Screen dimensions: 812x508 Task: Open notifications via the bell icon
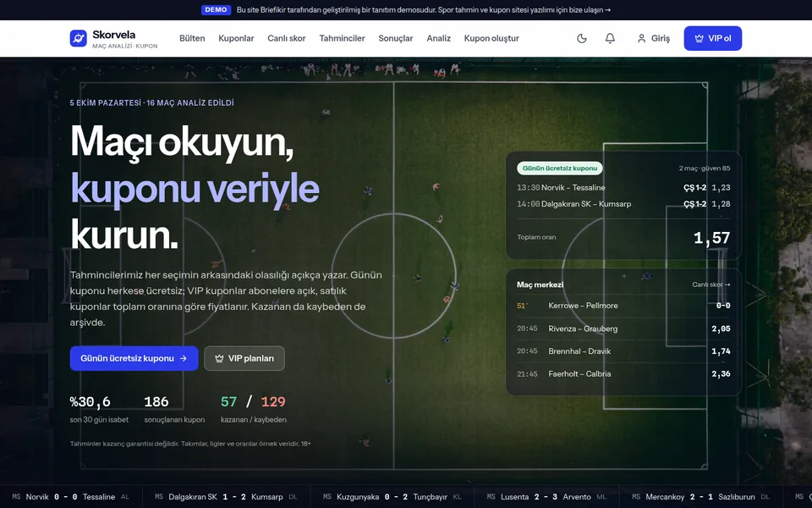pyautogui.click(x=610, y=38)
